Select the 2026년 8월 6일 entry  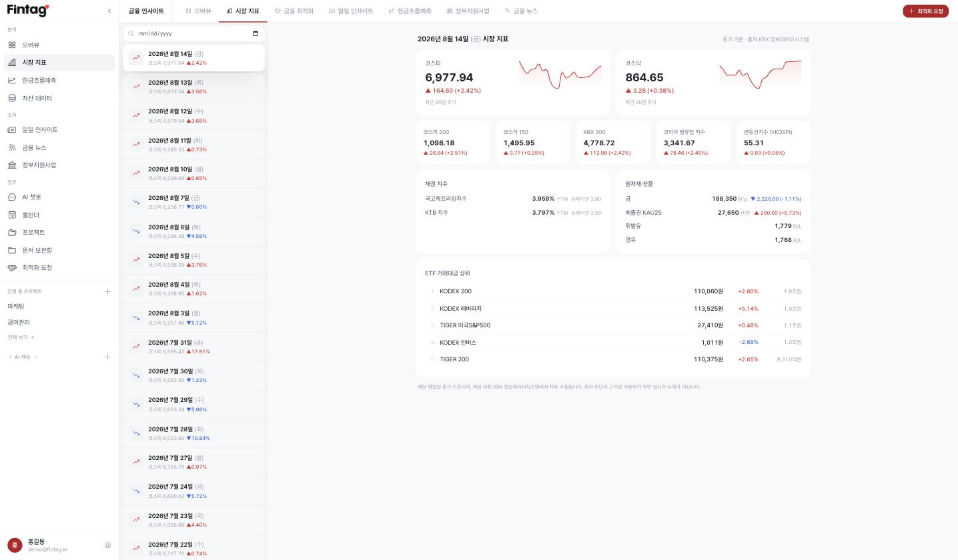194,231
